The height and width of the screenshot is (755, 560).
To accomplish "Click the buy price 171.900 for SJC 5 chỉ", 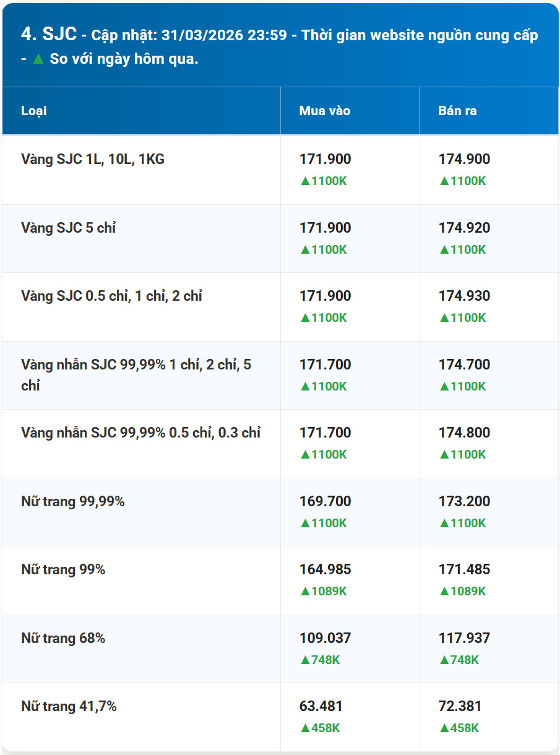I will (x=325, y=228).
